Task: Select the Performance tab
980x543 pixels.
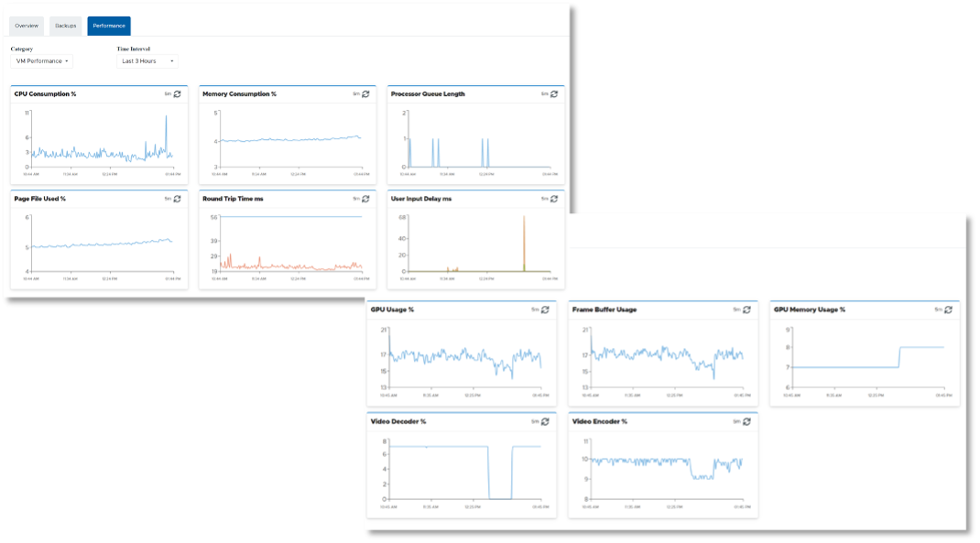Action: pyautogui.click(x=109, y=26)
